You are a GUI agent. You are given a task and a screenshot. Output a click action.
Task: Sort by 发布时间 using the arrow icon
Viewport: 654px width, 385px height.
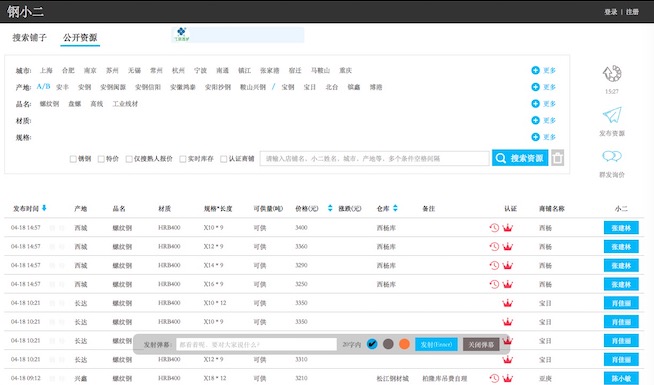[44, 208]
